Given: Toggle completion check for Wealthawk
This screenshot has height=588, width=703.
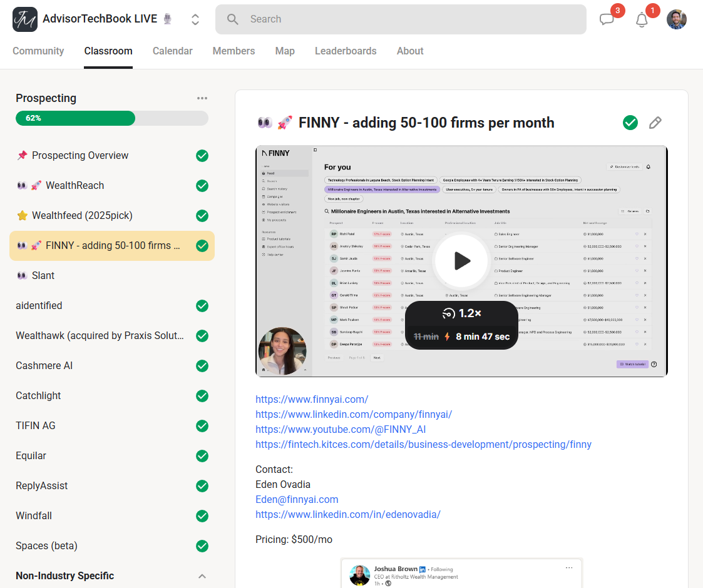Looking at the screenshot, I should coord(202,336).
